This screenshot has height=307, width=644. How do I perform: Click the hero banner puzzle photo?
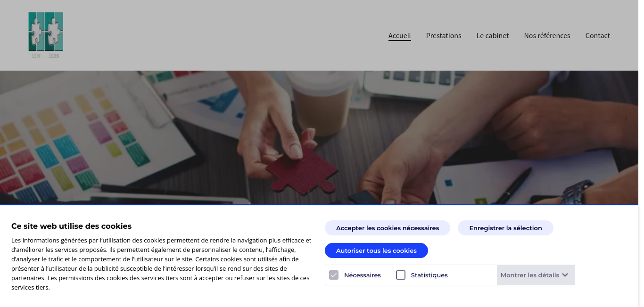tap(319, 137)
